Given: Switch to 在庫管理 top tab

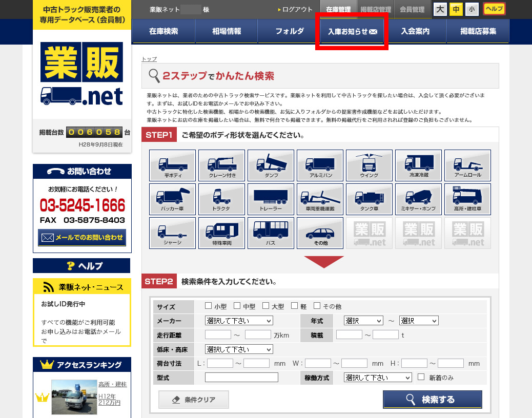Looking at the screenshot, I should pos(338,10).
